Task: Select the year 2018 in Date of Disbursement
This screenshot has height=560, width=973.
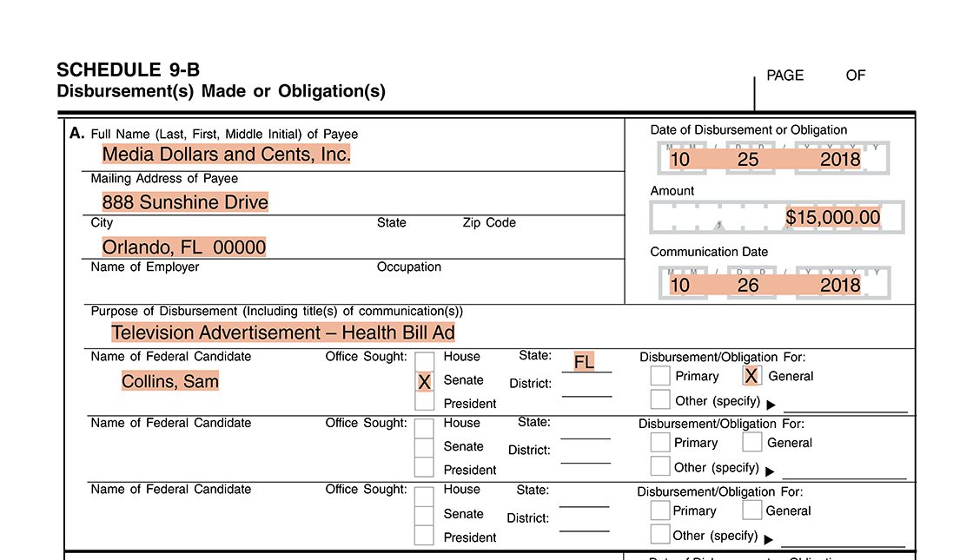Action: [x=839, y=159]
